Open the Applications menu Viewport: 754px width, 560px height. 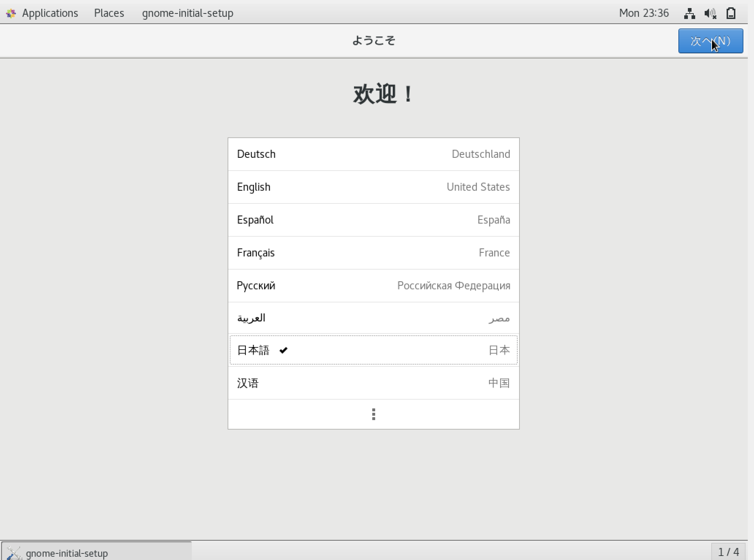click(x=50, y=13)
